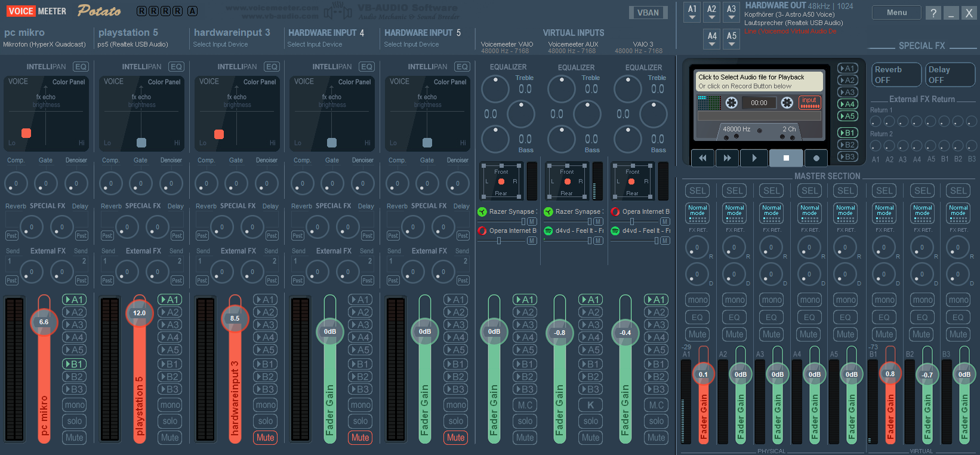Open the A4 hardware out device selector
This screenshot has height=455, width=980.
(712, 39)
